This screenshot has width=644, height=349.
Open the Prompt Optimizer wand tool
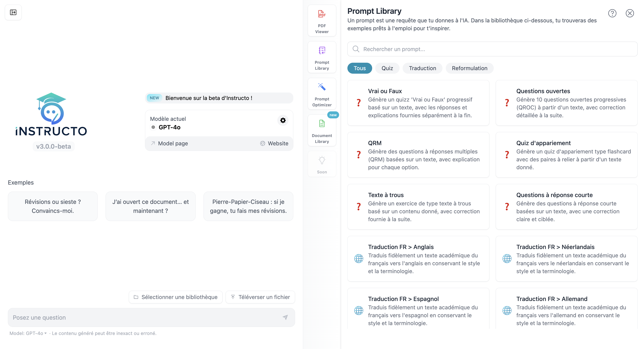[x=322, y=94]
